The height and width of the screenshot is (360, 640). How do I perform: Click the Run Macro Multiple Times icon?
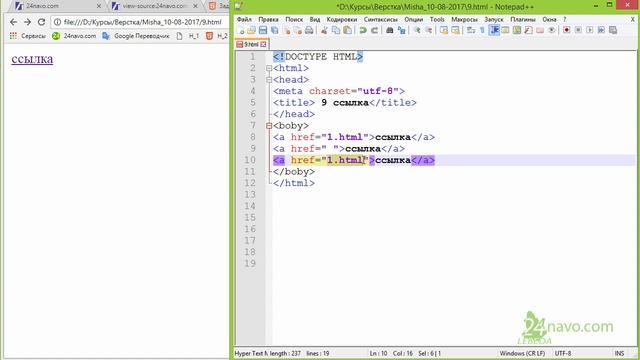(x=601, y=30)
